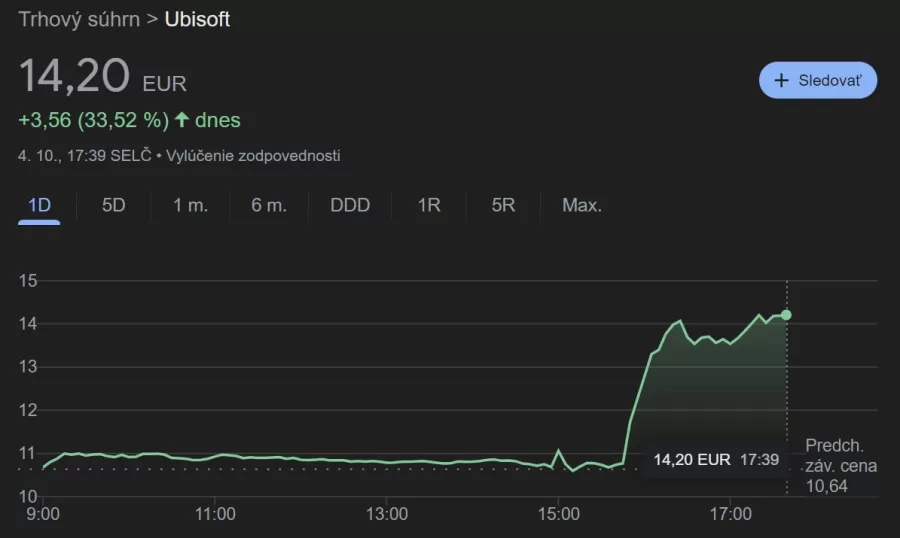The image size is (900, 538).
Task: Select the DDD year-to-date tab
Action: click(x=350, y=205)
